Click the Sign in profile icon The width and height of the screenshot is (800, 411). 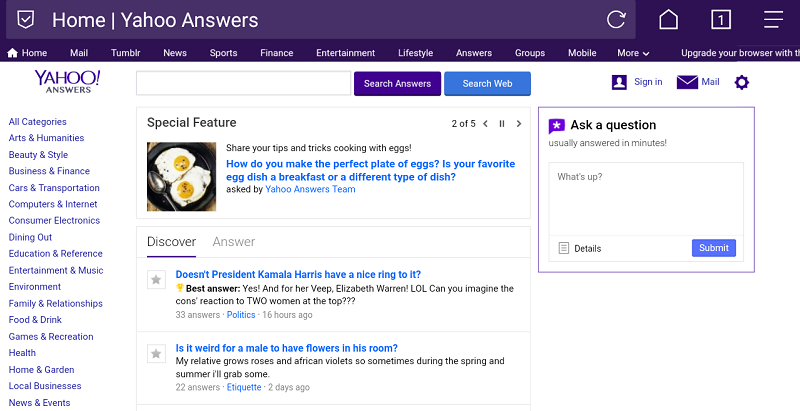(x=619, y=82)
